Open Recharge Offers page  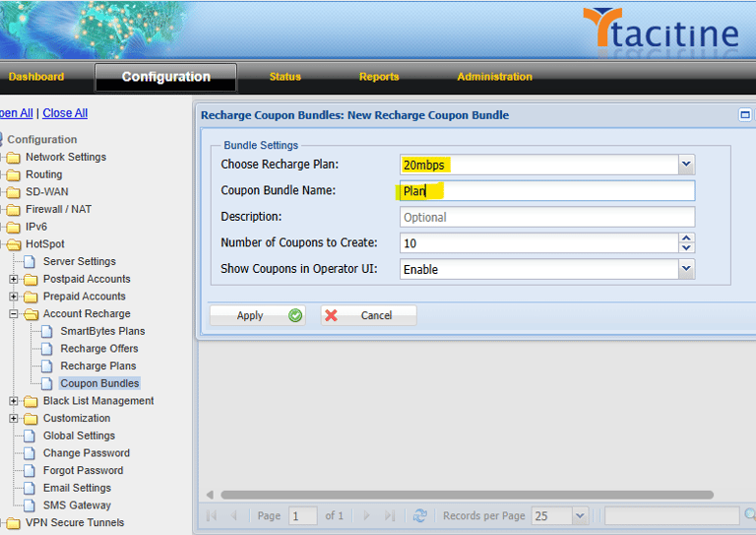pyautogui.click(x=98, y=349)
